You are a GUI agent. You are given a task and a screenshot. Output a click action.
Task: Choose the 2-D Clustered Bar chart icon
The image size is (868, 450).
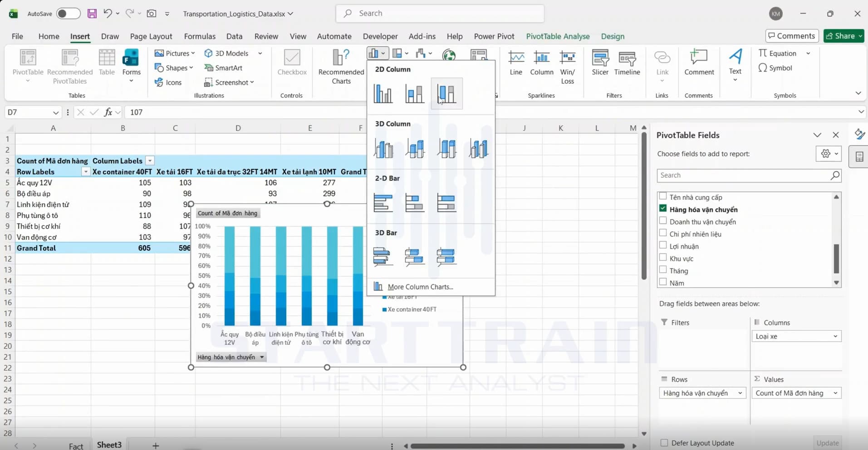click(x=383, y=203)
